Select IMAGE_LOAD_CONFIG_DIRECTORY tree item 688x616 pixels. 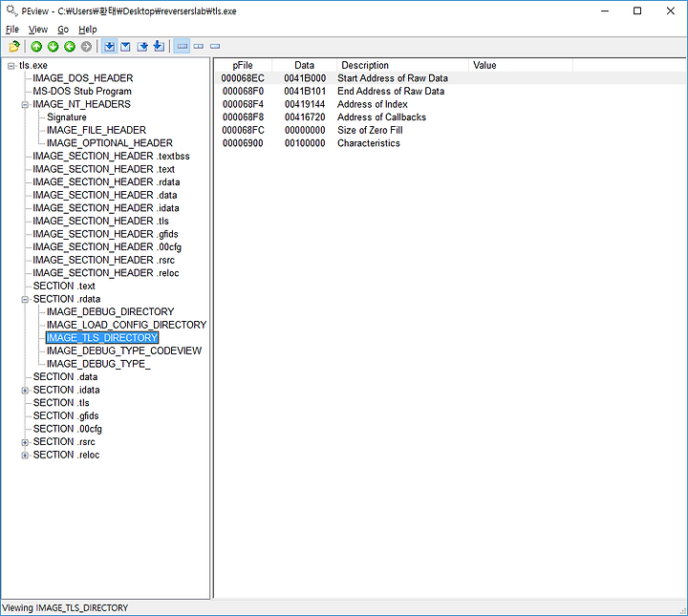[127, 325]
